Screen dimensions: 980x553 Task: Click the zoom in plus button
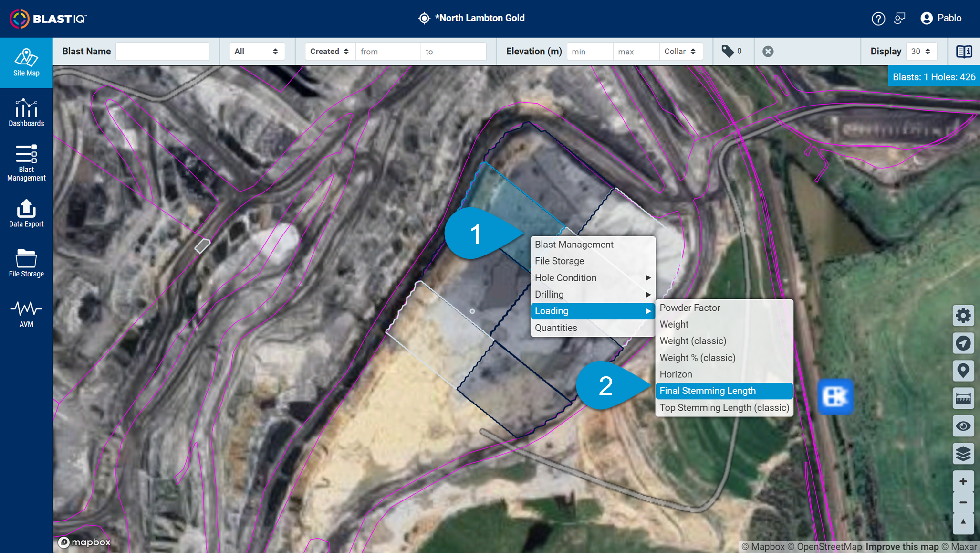[963, 481]
